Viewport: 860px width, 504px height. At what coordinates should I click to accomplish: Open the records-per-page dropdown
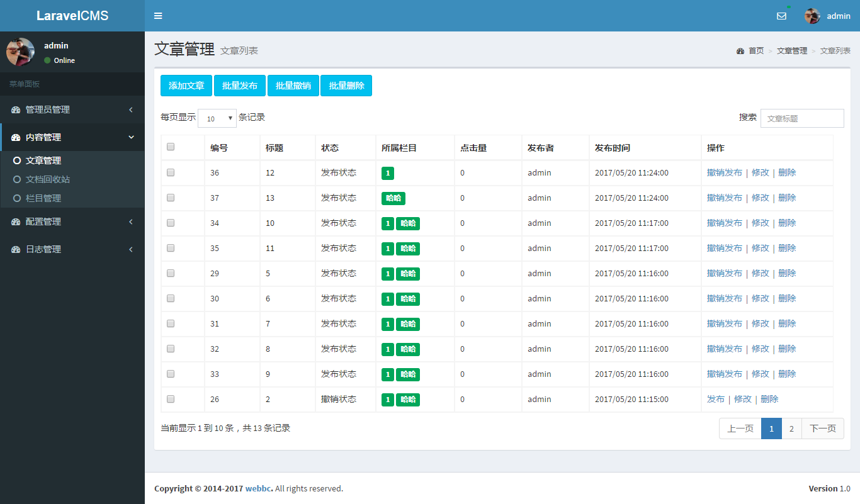tap(217, 118)
